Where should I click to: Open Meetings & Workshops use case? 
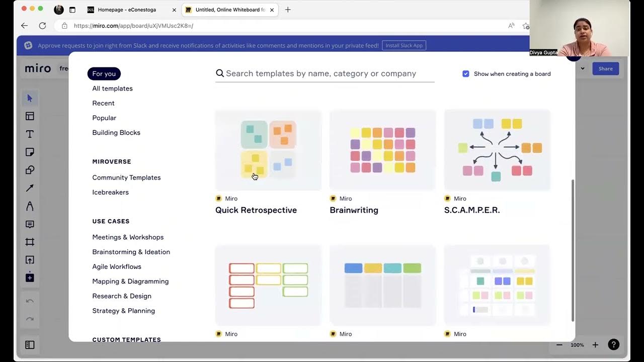128,237
